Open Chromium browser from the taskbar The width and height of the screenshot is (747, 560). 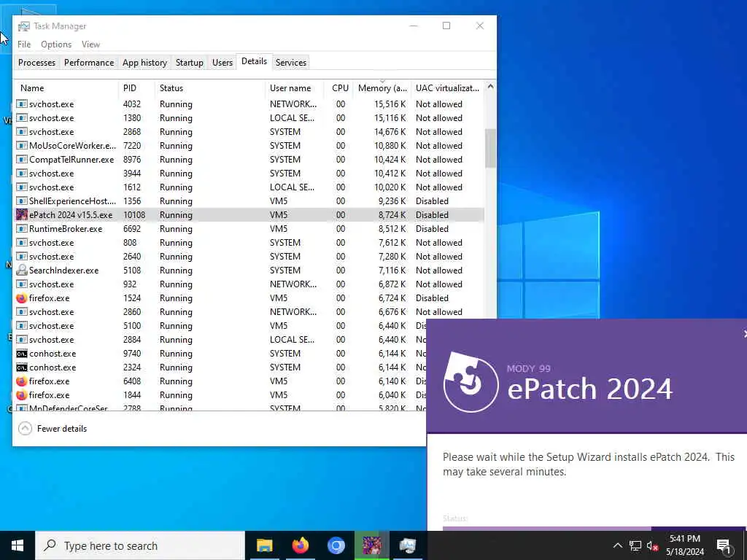click(336, 545)
